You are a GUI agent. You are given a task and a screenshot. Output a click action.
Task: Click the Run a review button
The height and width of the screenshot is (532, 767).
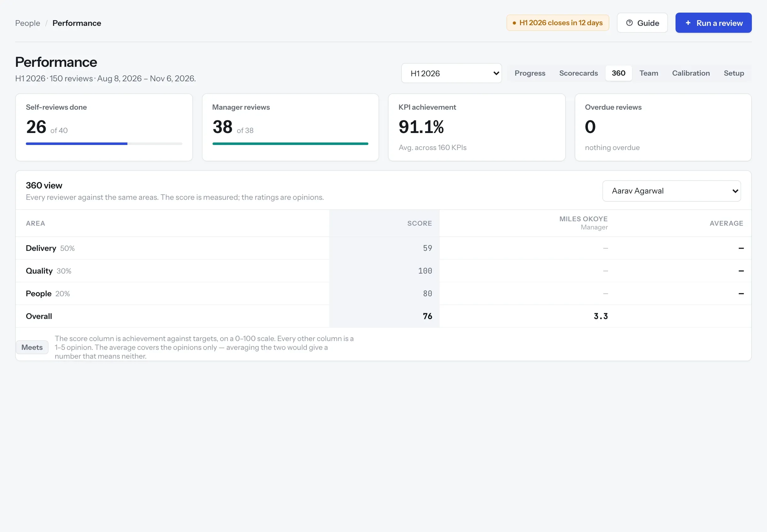[713, 23]
